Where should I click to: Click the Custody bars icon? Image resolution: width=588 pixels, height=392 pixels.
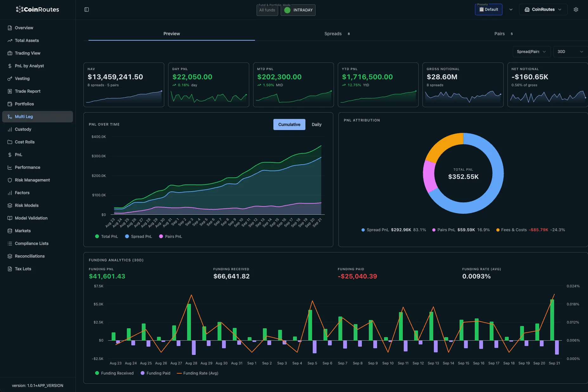coord(10,129)
